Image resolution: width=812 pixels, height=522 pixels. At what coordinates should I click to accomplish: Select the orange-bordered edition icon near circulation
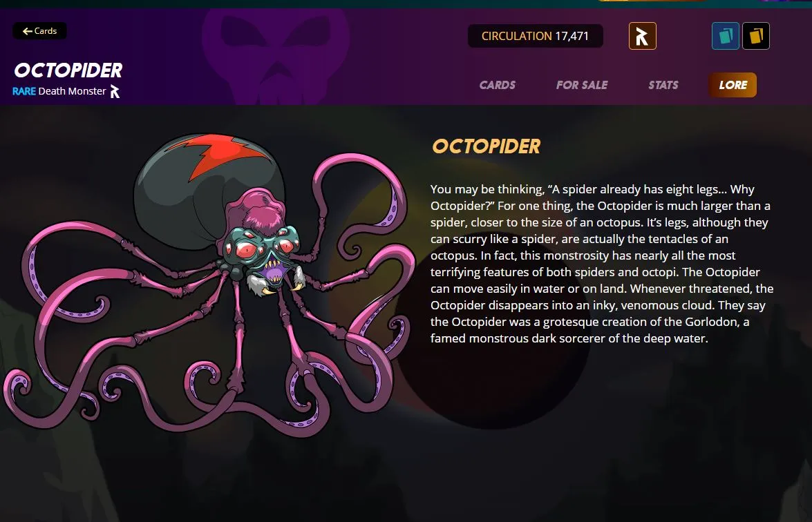tap(642, 36)
